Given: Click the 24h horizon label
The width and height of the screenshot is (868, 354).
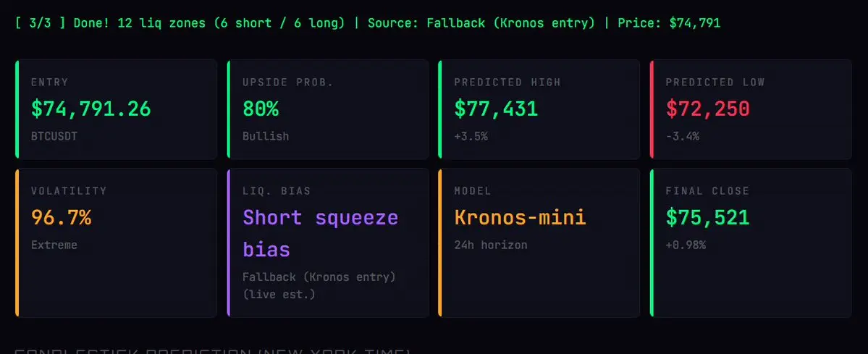Looking at the screenshot, I should pos(490,245).
